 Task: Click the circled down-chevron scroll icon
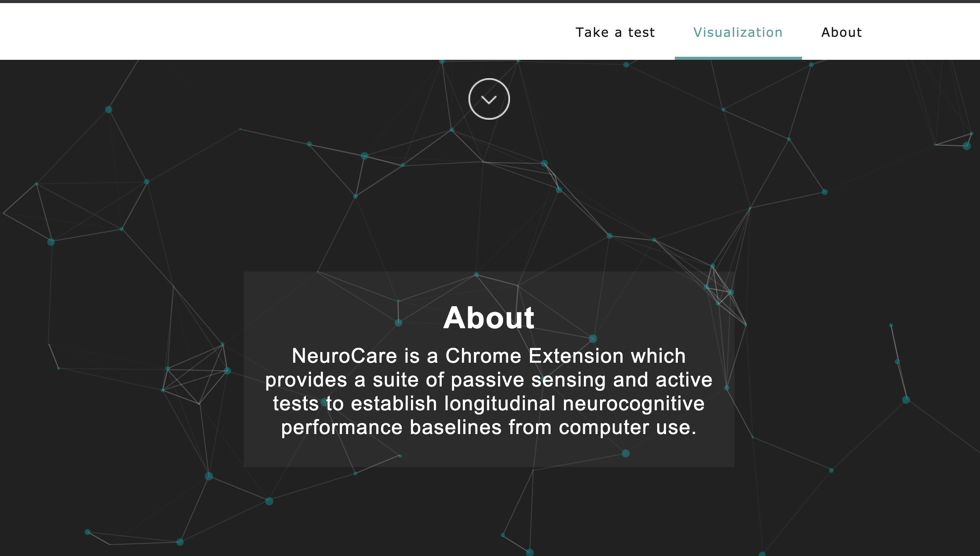[489, 99]
